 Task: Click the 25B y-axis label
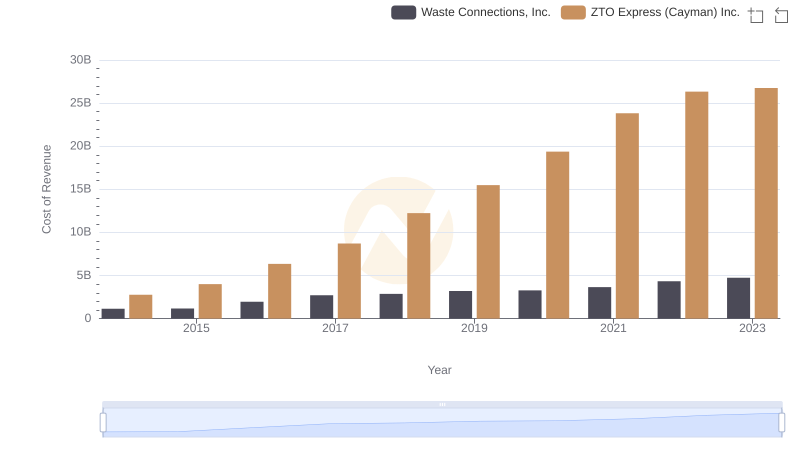tap(81, 103)
